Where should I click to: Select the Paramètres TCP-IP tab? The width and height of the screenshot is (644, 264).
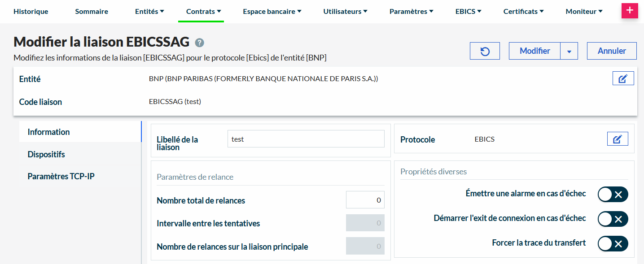click(x=61, y=176)
